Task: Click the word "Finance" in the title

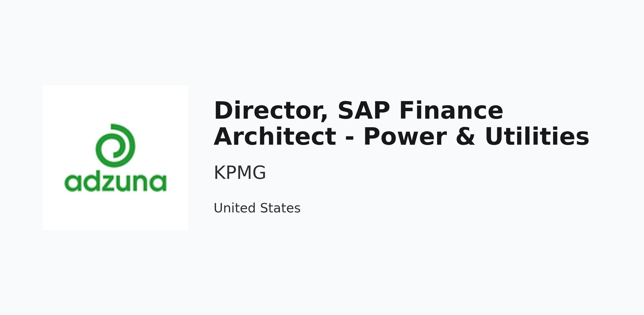Action: coord(451,110)
